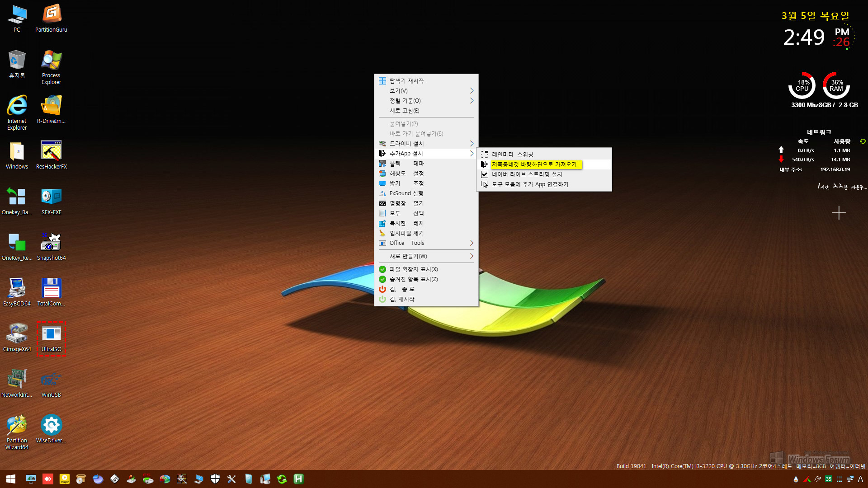Select 해상도 설정 menu entry
868x488 pixels.
click(x=426, y=174)
